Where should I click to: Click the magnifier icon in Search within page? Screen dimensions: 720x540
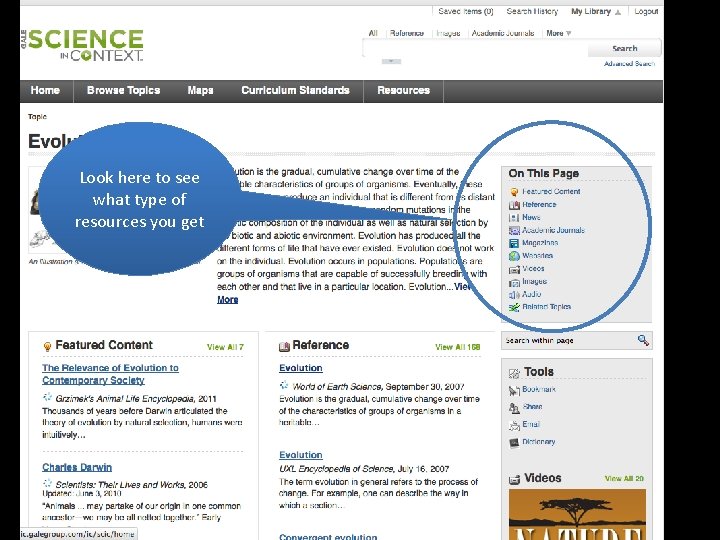(x=643, y=340)
